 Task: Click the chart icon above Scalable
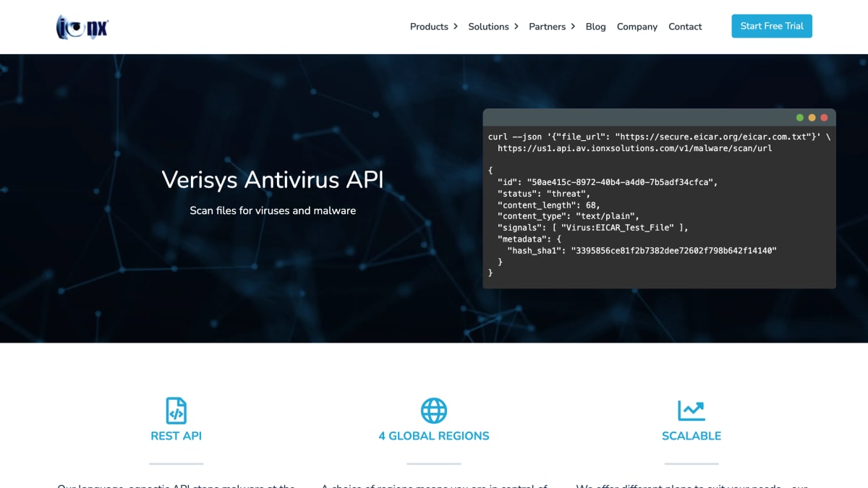click(692, 411)
